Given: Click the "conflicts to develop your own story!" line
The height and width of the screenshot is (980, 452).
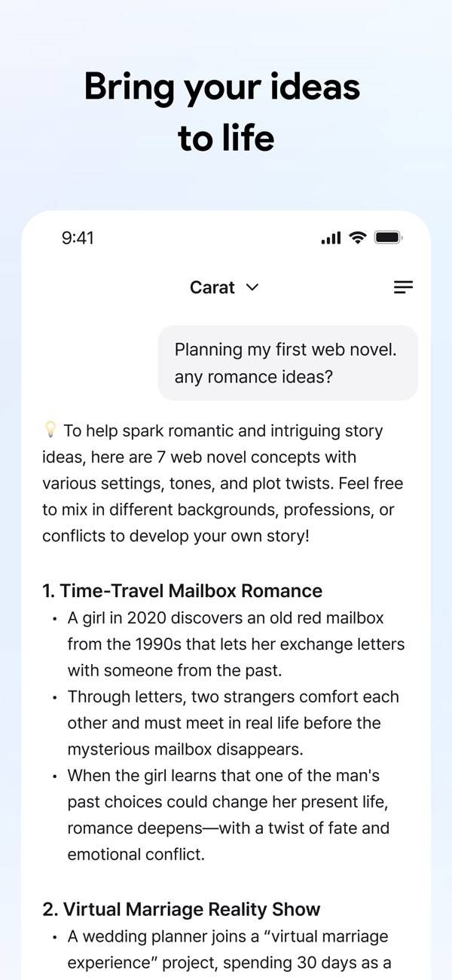Looking at the screenshot, I should [x=176, y=536].
